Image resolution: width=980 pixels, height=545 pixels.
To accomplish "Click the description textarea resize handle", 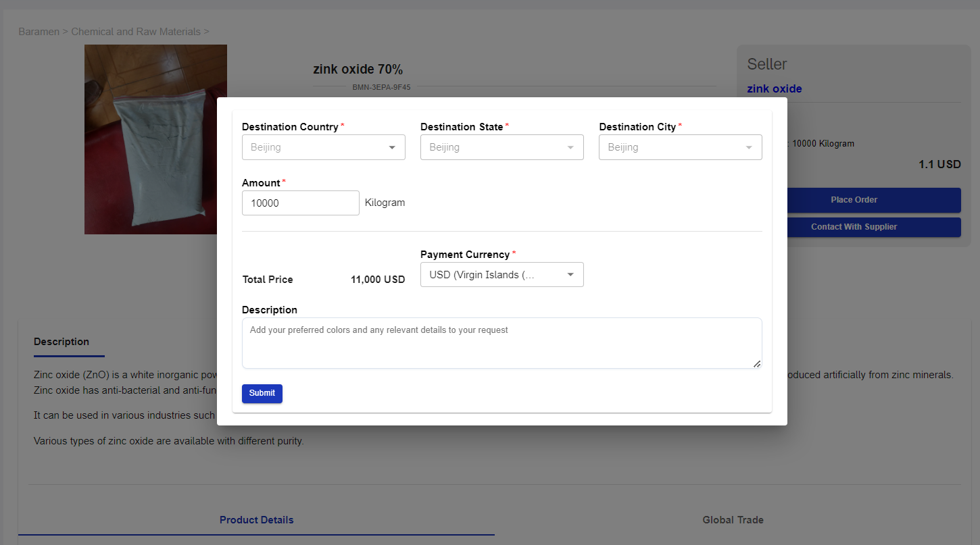I will pos(756,363).
